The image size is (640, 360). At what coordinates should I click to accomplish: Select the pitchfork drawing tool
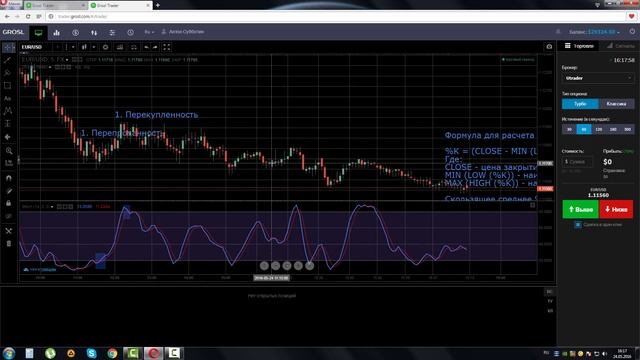[x=8, y=73]
